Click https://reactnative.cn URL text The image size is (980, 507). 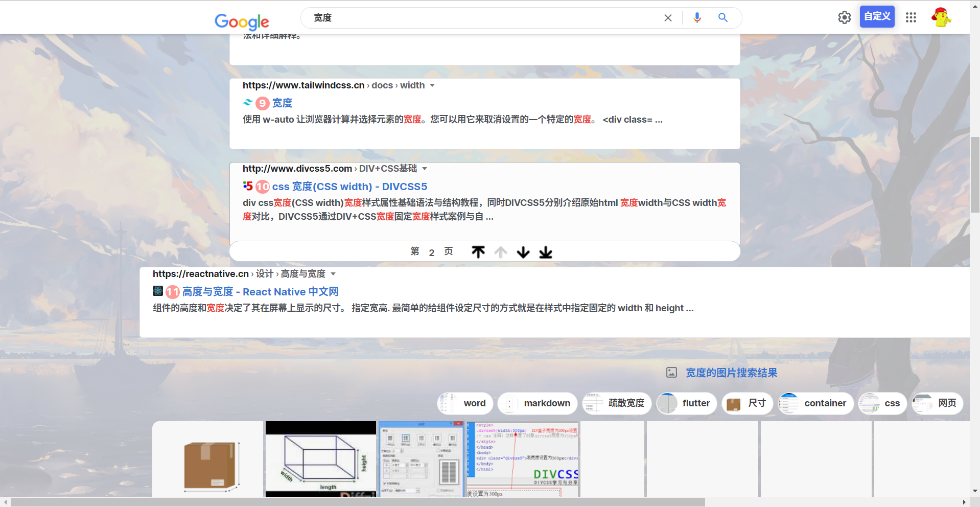[201, 274]
